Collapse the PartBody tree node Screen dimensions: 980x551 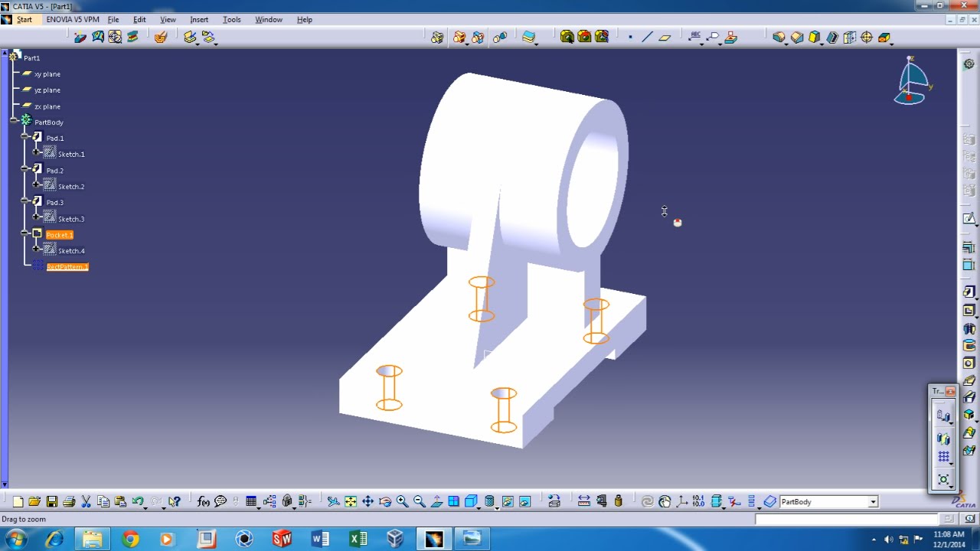[15, 121]
